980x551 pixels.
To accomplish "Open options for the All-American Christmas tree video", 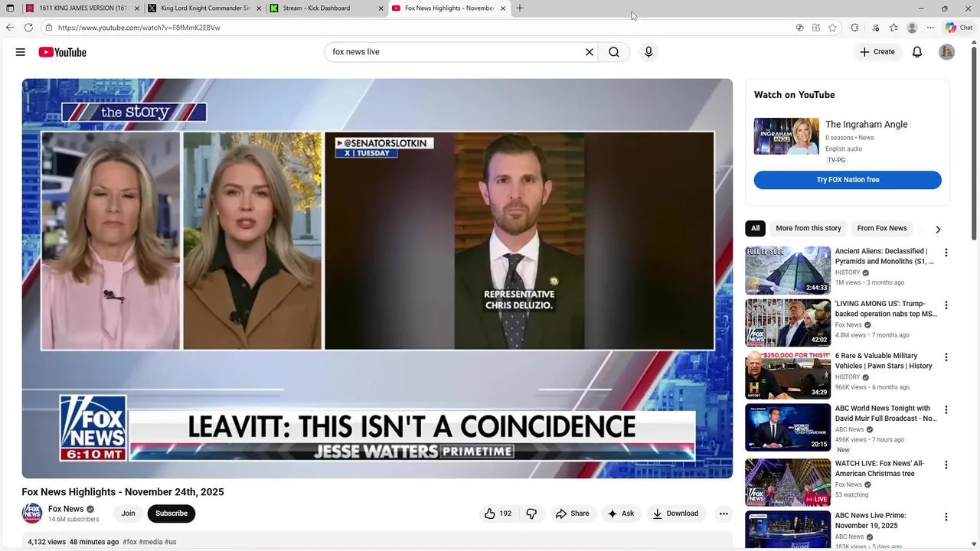I will click(x=946, y=465).
